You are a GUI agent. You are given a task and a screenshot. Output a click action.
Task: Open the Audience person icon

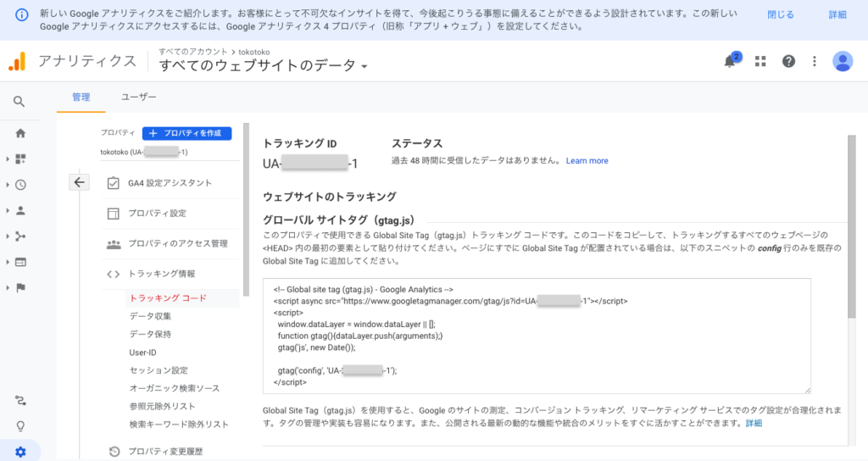click(x=20, y=211)
